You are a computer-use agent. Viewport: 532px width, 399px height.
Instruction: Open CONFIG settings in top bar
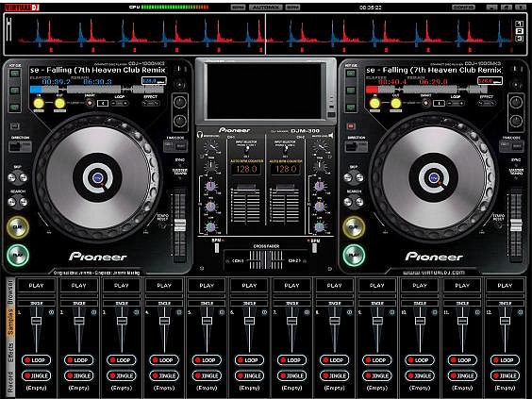463,8
